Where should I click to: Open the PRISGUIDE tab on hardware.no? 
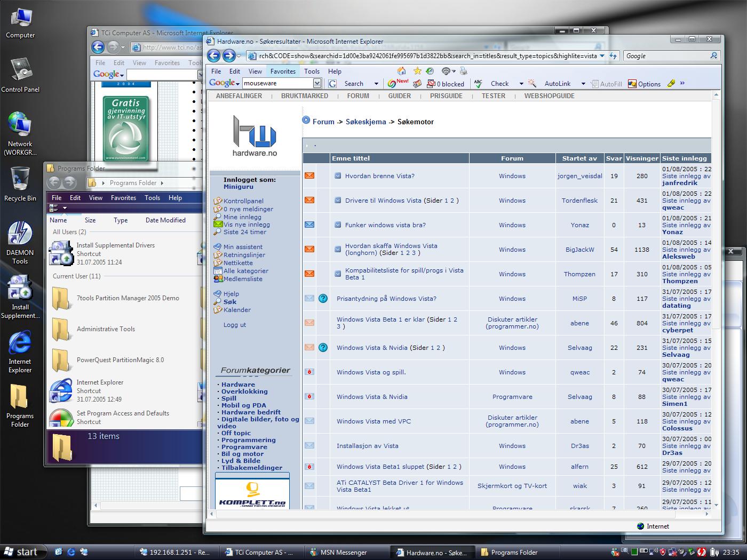click(x=446, y=96)
